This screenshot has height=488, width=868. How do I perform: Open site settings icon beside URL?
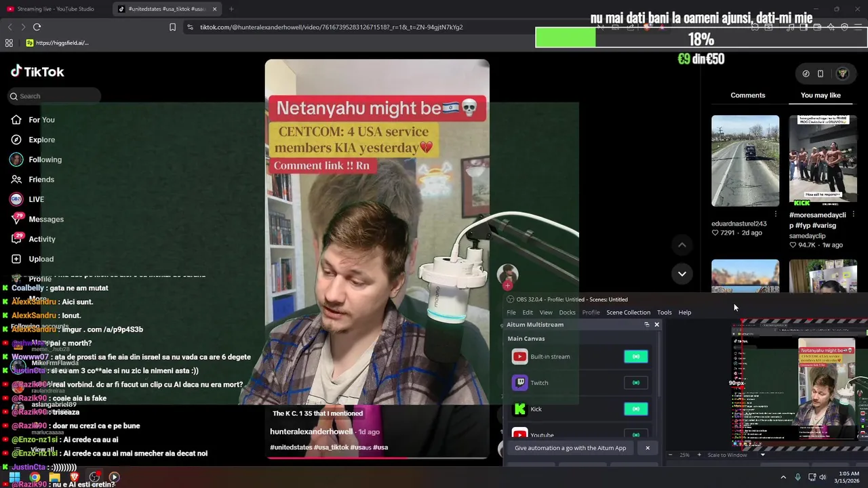(x=190, y=27)
